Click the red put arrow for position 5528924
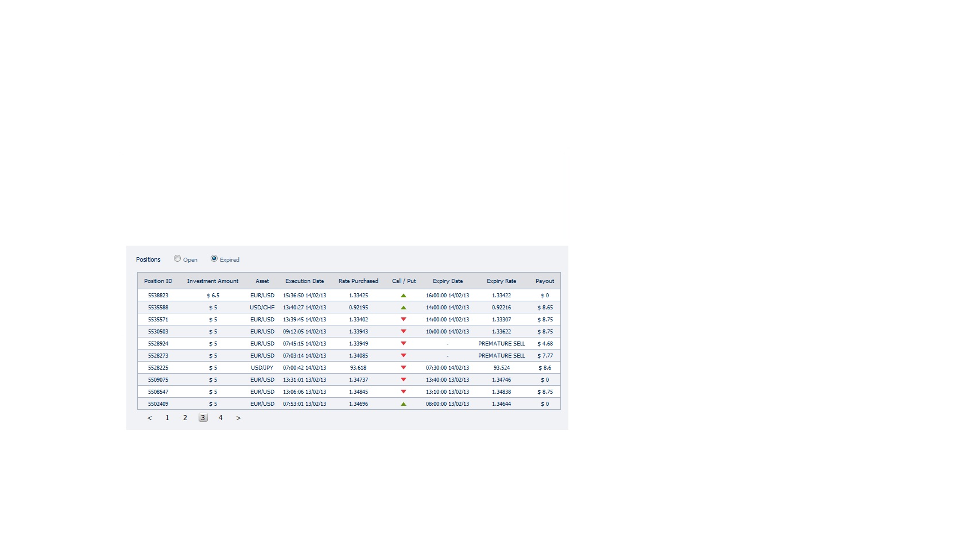The width and height of the screenshot is (980, 551). point(404,344)
